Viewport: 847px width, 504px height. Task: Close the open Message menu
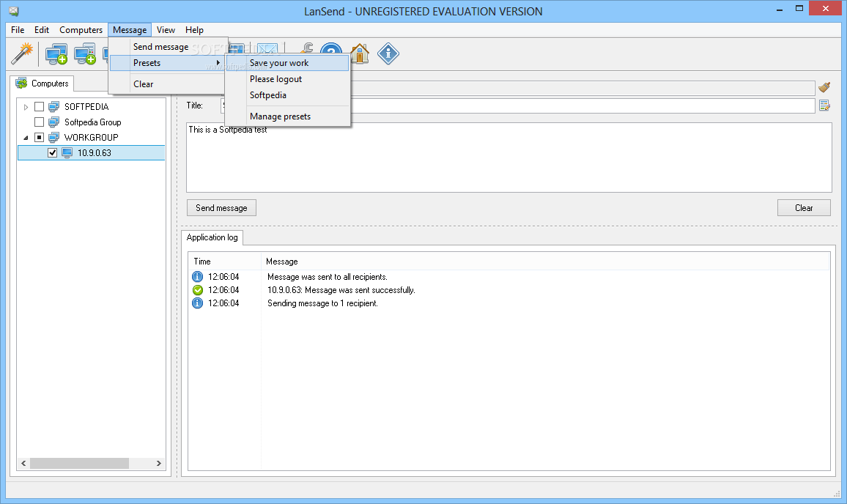[130, 30]
